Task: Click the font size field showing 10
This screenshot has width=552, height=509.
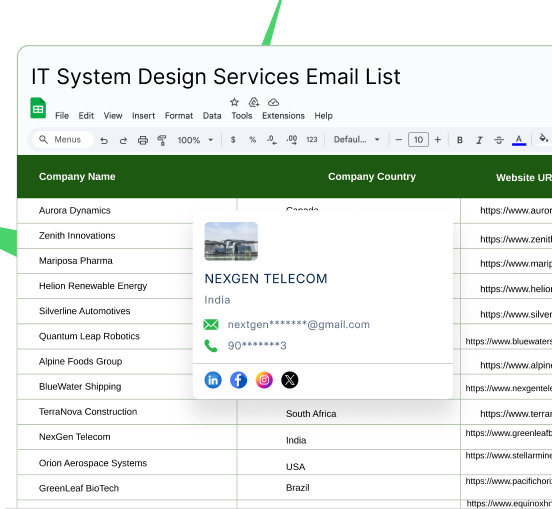Action: pos(418,140)
